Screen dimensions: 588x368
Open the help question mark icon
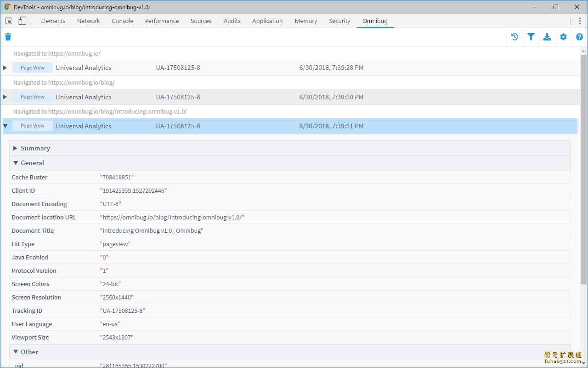[x=579, y=37]
